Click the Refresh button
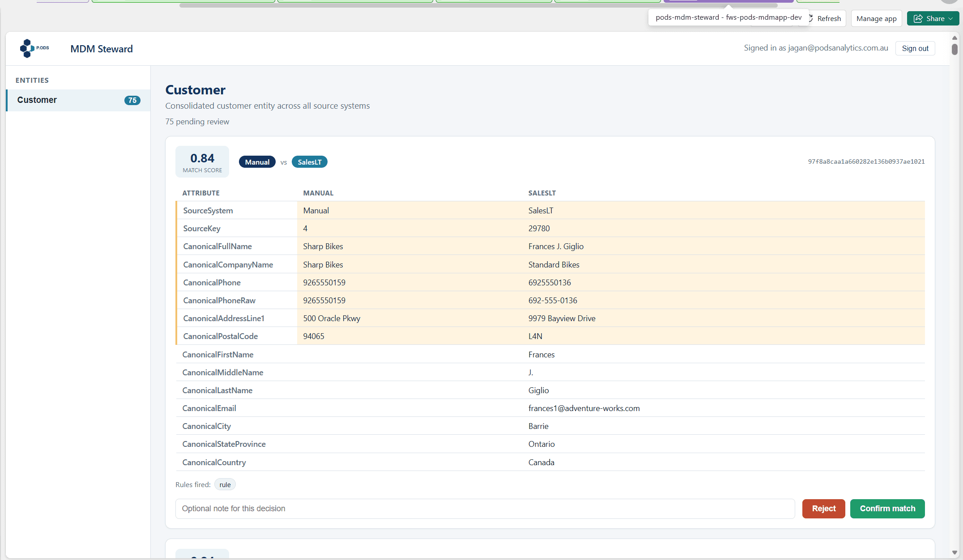This screenshot has height=560, width=963. [x=829, y=18]
